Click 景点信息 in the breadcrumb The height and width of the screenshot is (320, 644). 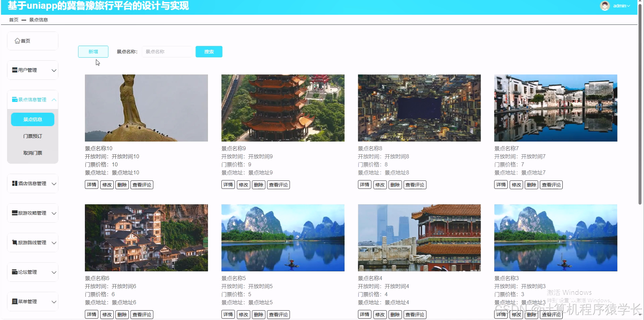(x=39, y=20)
